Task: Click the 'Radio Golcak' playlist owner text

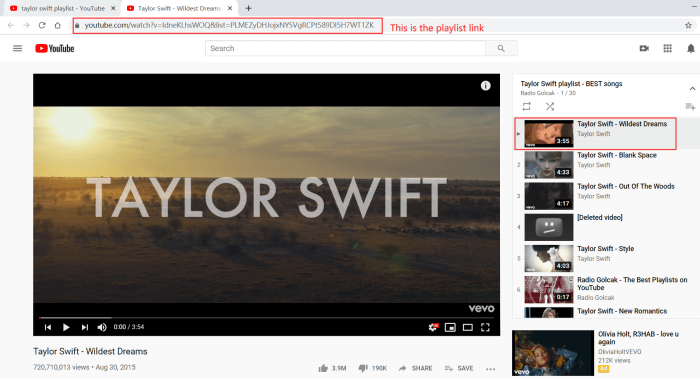Action: pos(538,93)
